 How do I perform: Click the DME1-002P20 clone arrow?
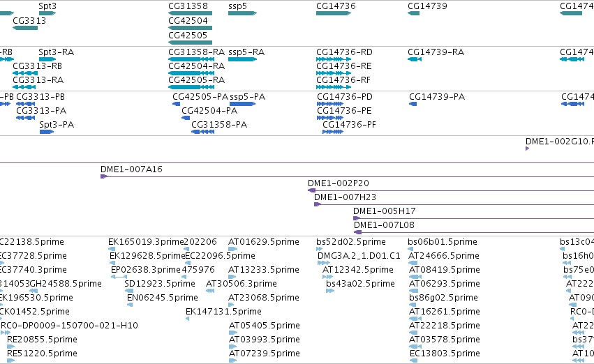311,190
